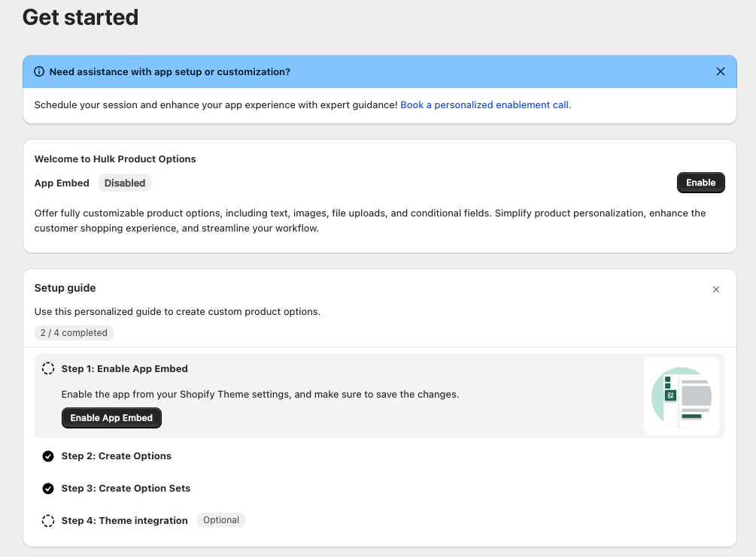
Task: Expand 'Step 4: Theme integration'
Action: tap(125, 521)
